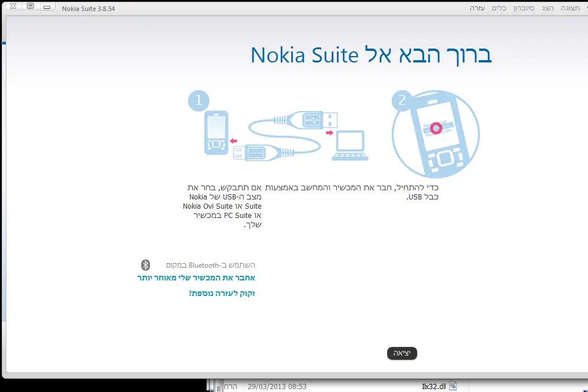Open the עזרה (Help) menu

477,8
